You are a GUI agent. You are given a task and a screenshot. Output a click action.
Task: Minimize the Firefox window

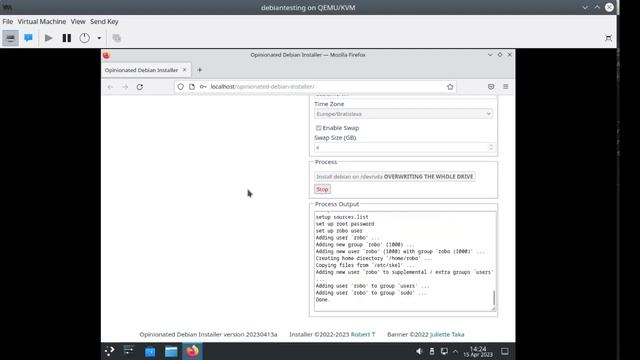(490, 55)
